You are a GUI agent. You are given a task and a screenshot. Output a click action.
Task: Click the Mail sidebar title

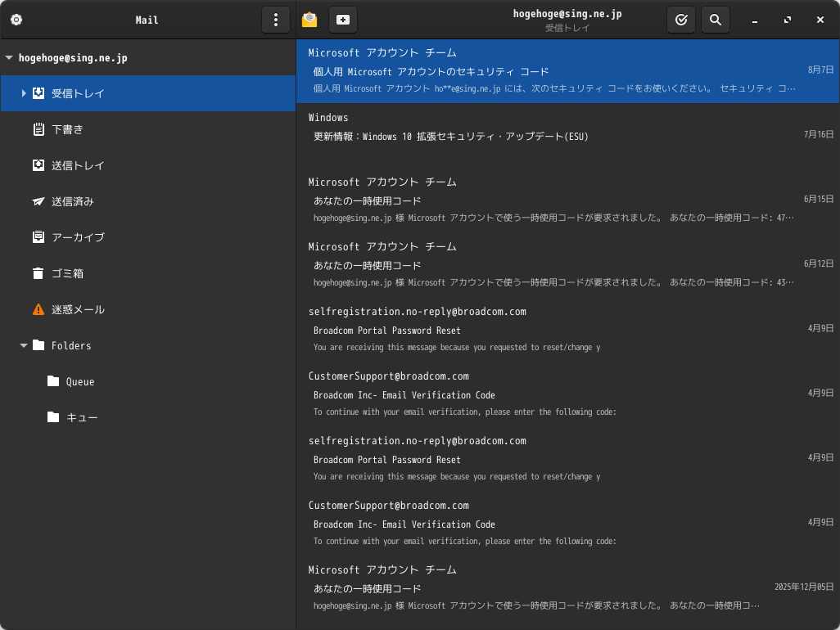point(147,20)
